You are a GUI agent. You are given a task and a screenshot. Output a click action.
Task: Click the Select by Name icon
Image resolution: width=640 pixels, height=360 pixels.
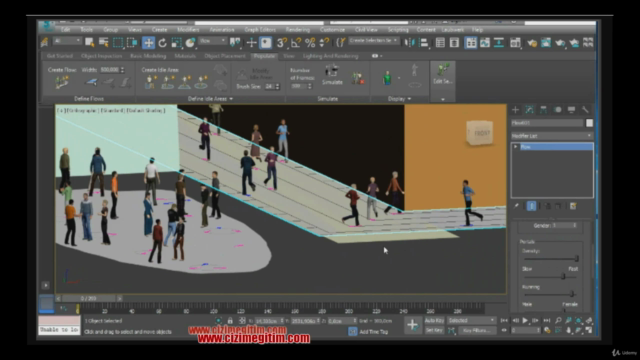pos(104,42)
